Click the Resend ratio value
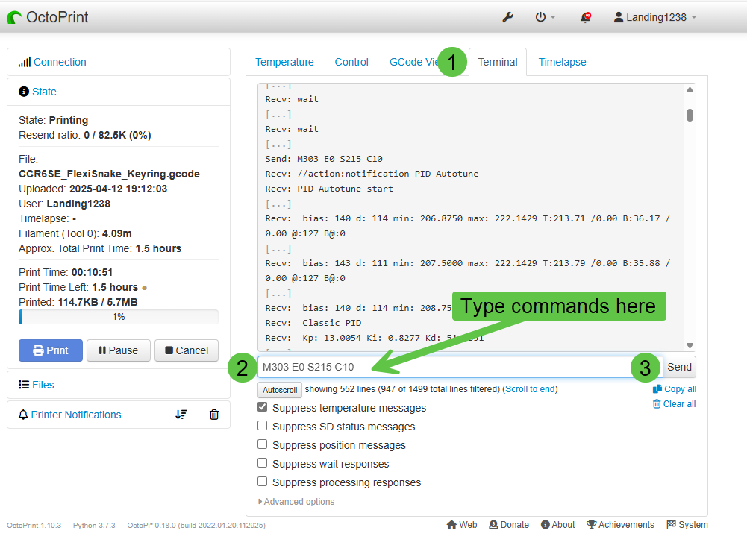Screen dimensions: 747x560 117,135
